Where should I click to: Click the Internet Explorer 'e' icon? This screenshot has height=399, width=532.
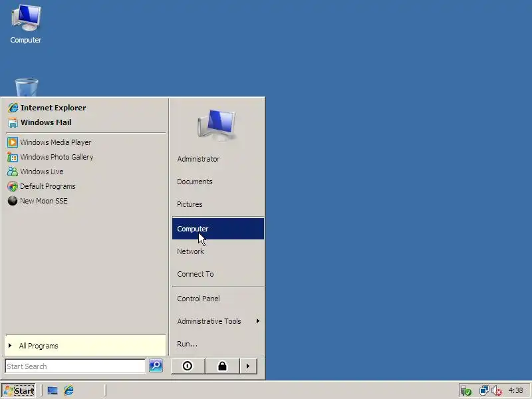(13, 108)
